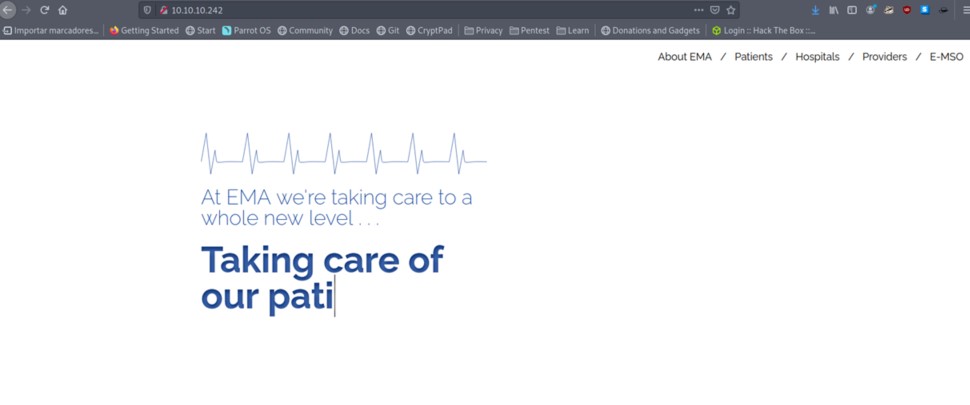The width and height of the screenshot is (970, 405).
Task: Click the blue S extension icon
Action: point(925,10)
